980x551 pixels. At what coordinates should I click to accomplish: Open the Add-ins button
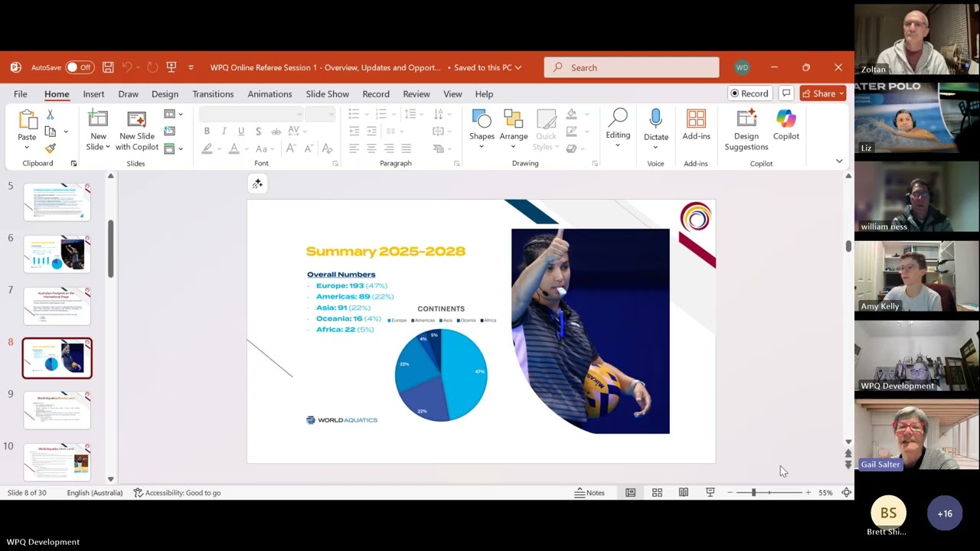[696, 125]
